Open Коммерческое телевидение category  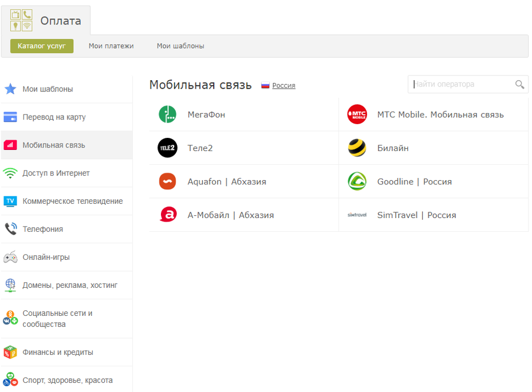[x=67, y=201]
